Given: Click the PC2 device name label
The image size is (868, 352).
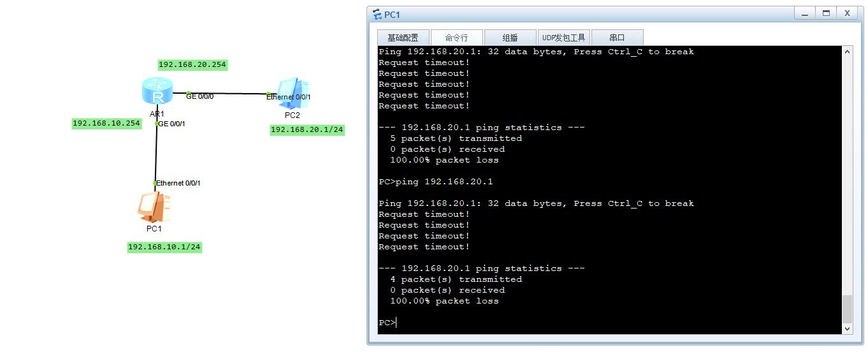Looking at the screenshot, I should pos(292,115).
